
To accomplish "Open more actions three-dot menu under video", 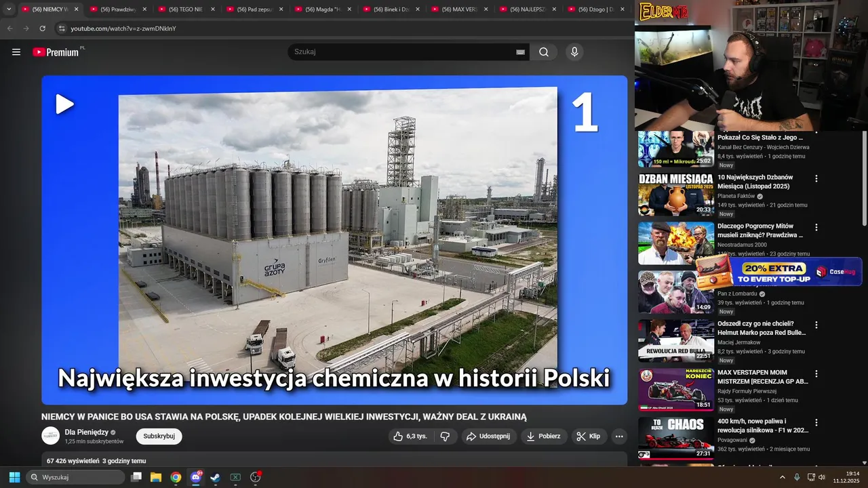I will pyautogui.click(x=619, y=436).
